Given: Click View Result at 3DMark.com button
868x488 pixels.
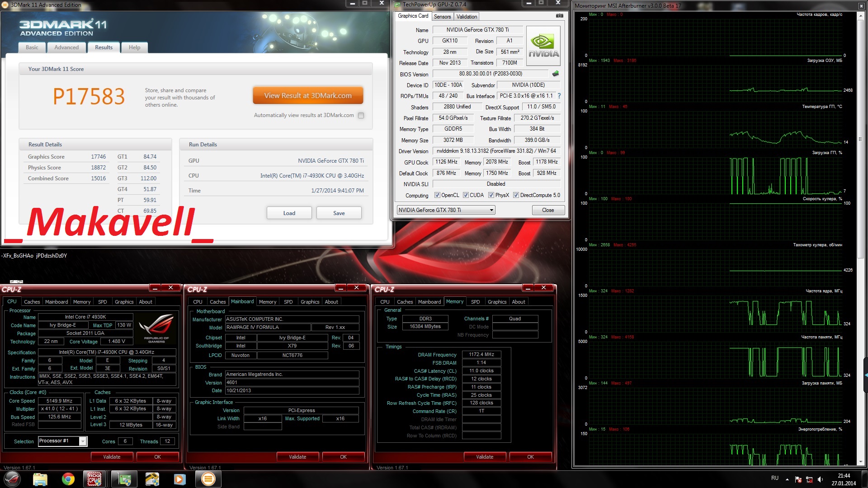Looking at the screenshot, I should pos(308,96).
